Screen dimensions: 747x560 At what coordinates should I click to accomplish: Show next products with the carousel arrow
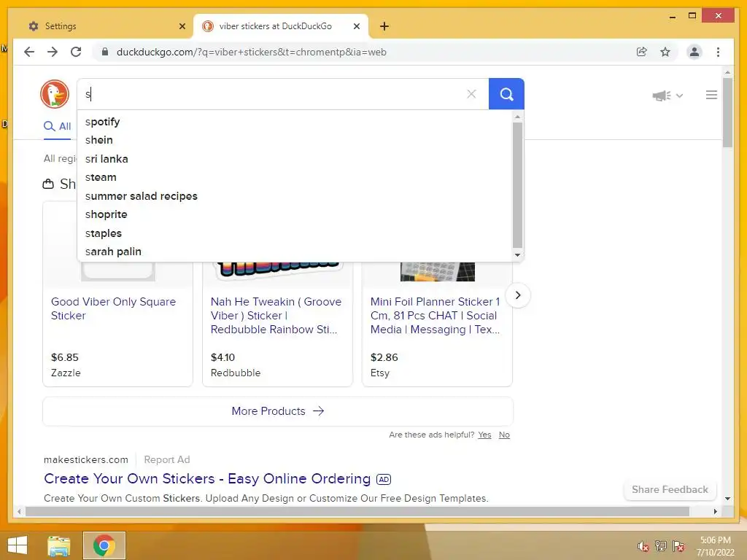[518, 295]
